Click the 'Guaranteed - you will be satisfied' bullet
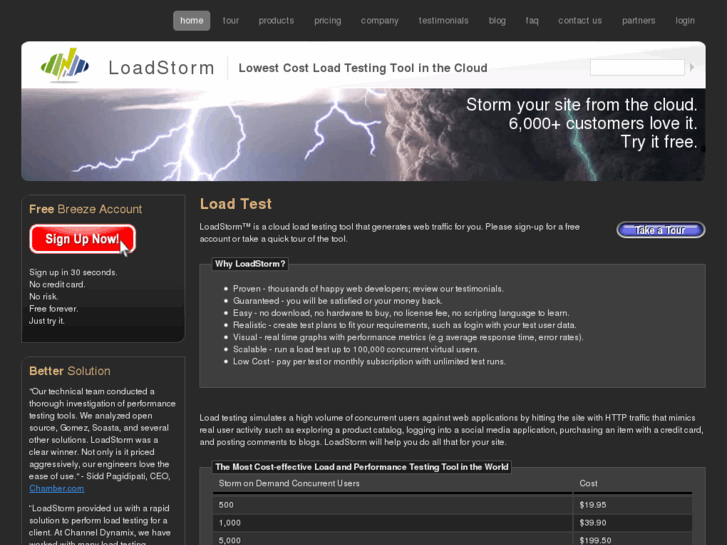Viewport: 727px width, 545px height. click(338, 301)
